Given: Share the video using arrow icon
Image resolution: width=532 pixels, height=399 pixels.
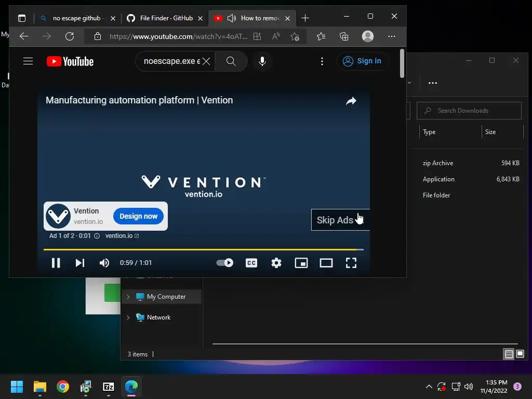Looking at the screenshot, I should (x=351, y=101).
